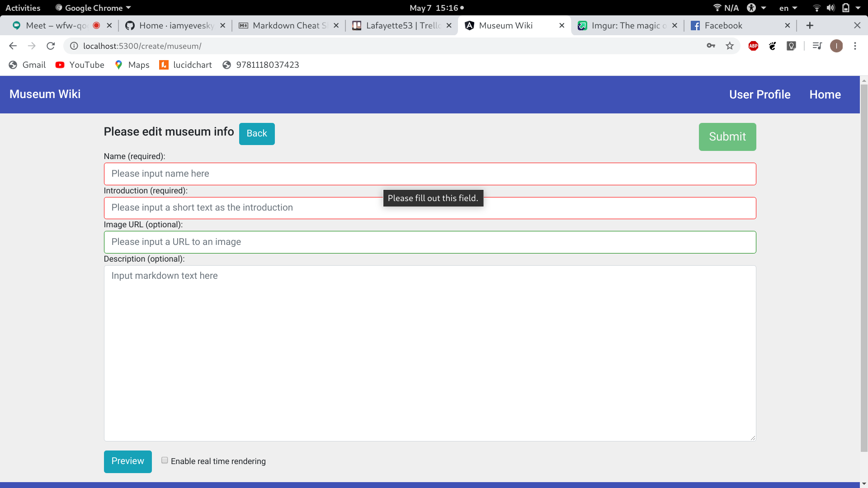Viewport: 868px width, 488px height.
Task: Click the textarea resize handle corner
Action: 753,438
